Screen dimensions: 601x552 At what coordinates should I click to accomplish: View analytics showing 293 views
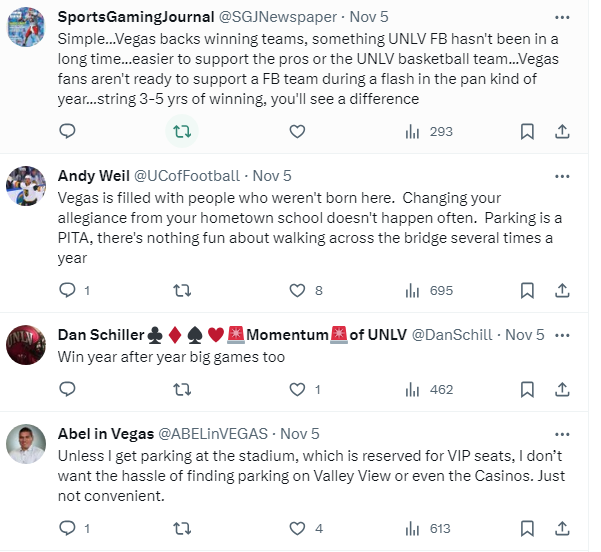click(x=429, y=131)
